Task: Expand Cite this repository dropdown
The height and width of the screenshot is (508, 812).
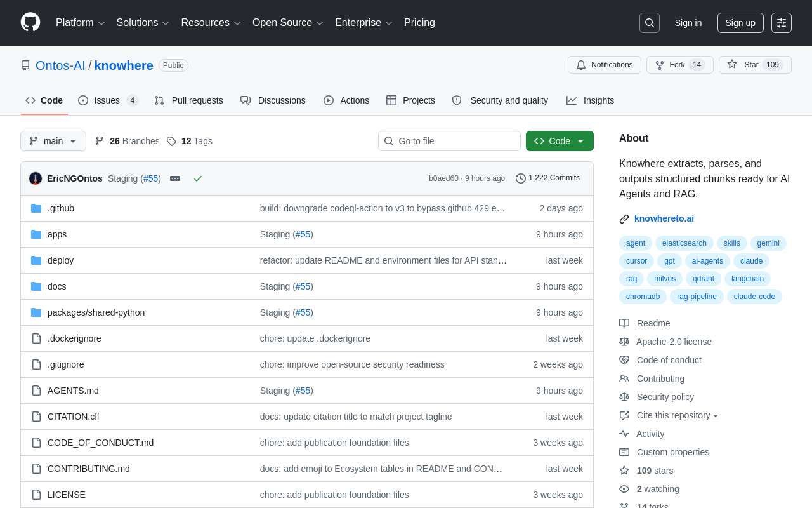Action: coord(678,415)
